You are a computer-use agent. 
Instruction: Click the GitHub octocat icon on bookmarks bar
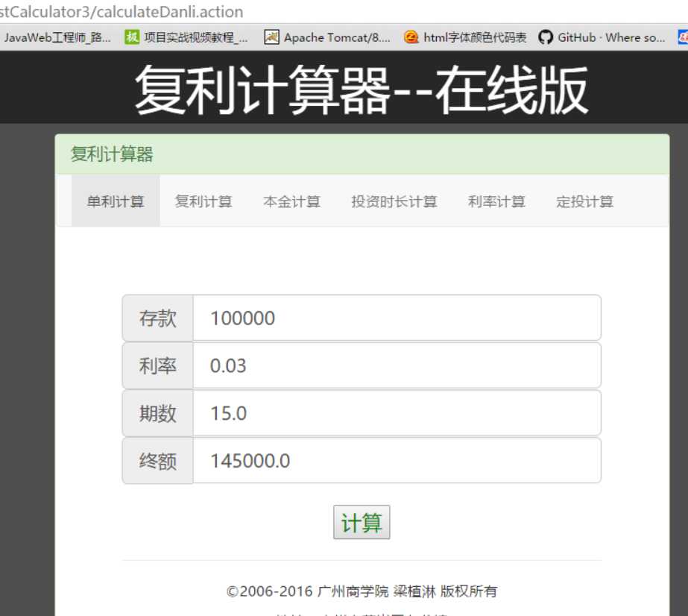click(x=545, y=37)
